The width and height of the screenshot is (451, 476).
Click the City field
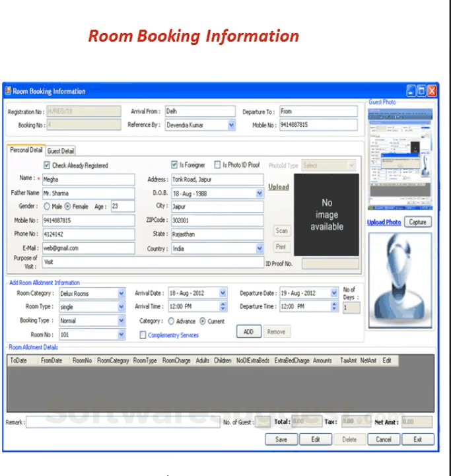[217, 207]
